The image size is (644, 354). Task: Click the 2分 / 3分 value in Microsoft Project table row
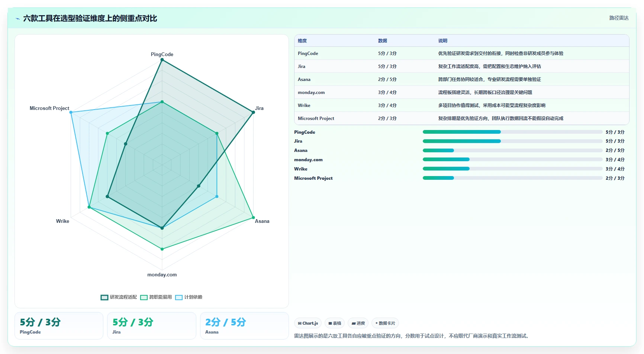click(387, 118)
